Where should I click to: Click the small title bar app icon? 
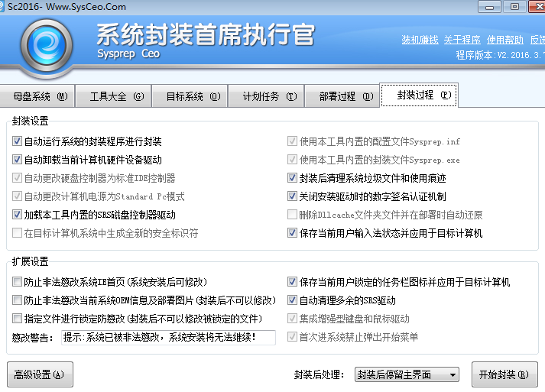click(x=2, y=7)
